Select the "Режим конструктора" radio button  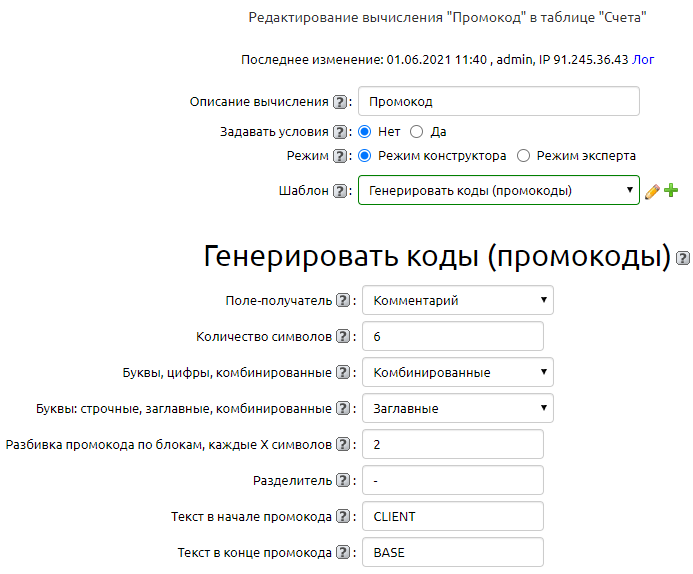pos(365,156)
